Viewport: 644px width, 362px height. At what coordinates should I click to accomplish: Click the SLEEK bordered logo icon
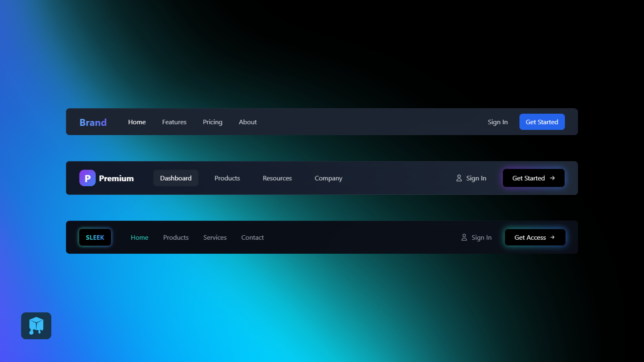coord(95,237)
